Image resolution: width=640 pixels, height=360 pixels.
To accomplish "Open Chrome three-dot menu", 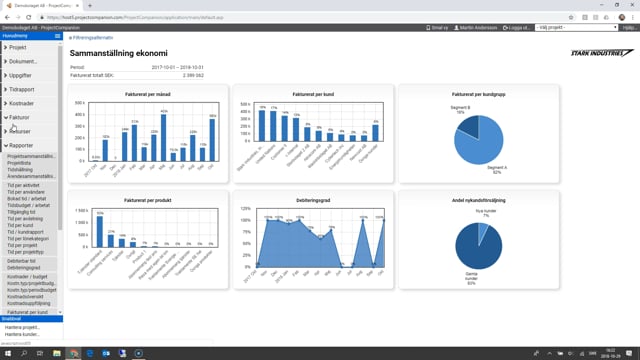I will [633, 18].
